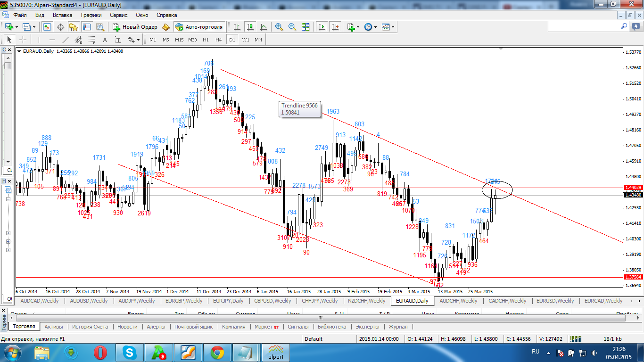This screenshot has width=644, height=362.
Task: Open the periodicity clock dropdown arrow
Action: (x=375, y=27)
